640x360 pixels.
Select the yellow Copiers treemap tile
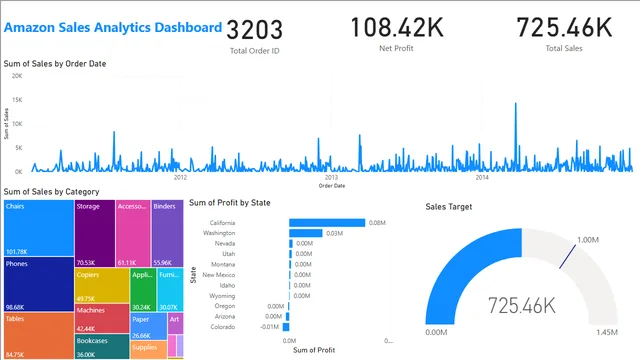click(x=102, y=285)
